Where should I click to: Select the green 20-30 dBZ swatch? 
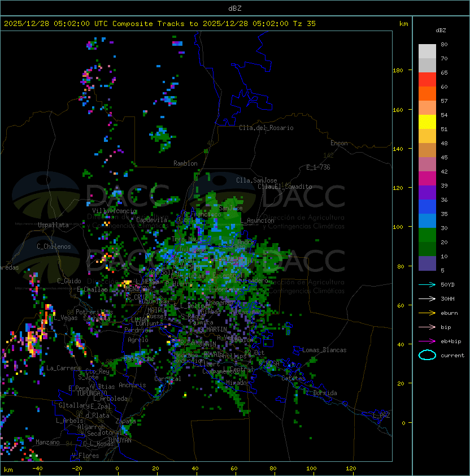427,235
